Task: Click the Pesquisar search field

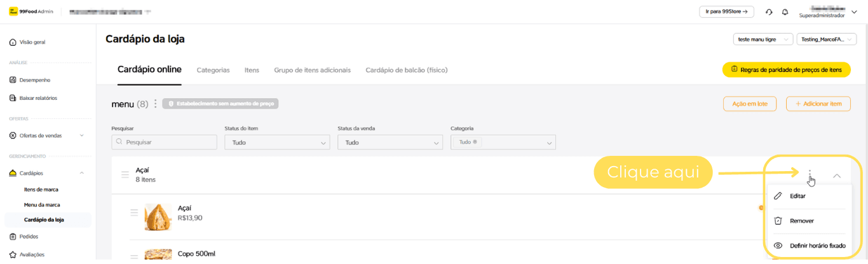Action: (x=164, y=142)
